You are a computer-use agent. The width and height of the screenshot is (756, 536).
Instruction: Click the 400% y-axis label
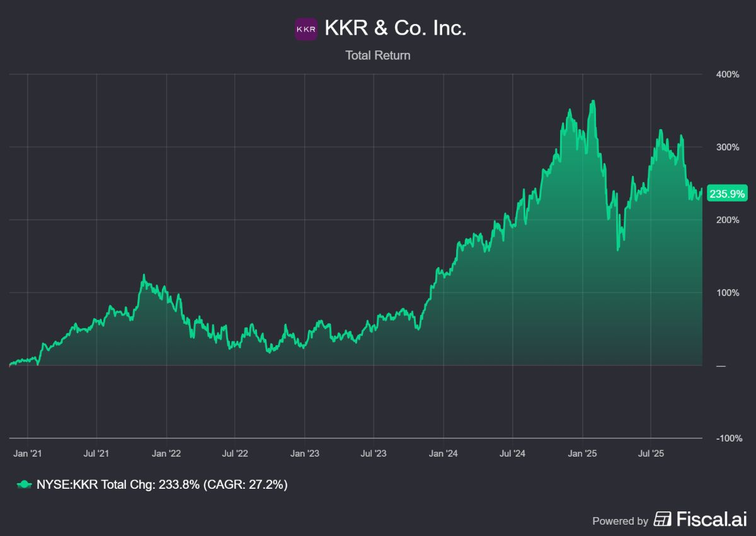(727, 74)
